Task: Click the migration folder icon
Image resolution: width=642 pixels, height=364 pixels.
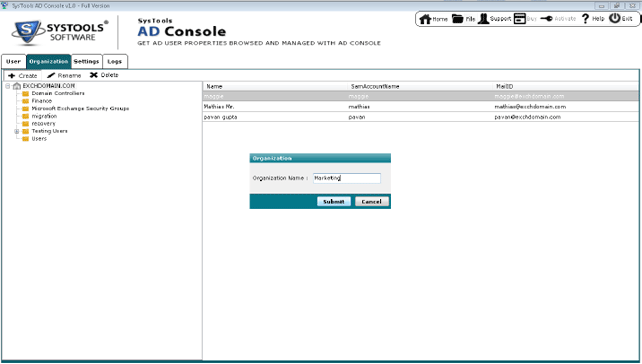Action: pyautogui.click(x=25, y=117)
